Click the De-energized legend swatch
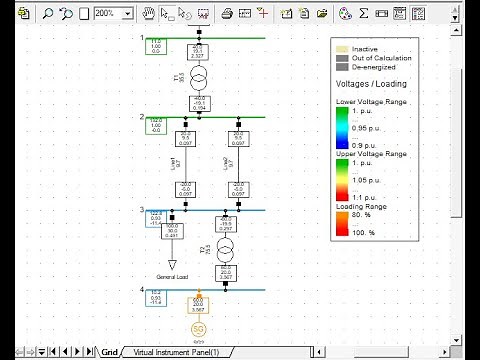The image size is (480, 360). 342,67
